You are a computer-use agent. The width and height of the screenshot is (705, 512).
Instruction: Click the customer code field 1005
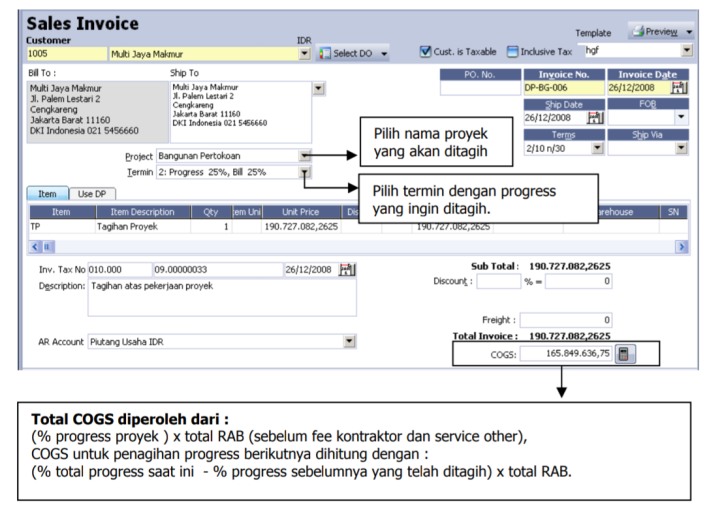67,54
